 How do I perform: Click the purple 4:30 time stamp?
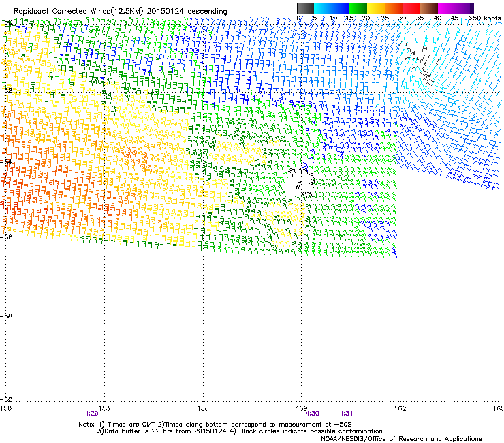pos(313,414)
